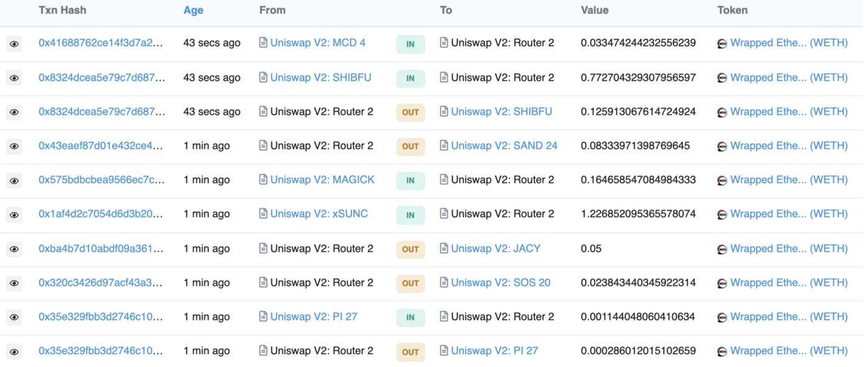
Task: Open the Uniswap V2: PI 27 sender link
Action: [x=314, y=317]
